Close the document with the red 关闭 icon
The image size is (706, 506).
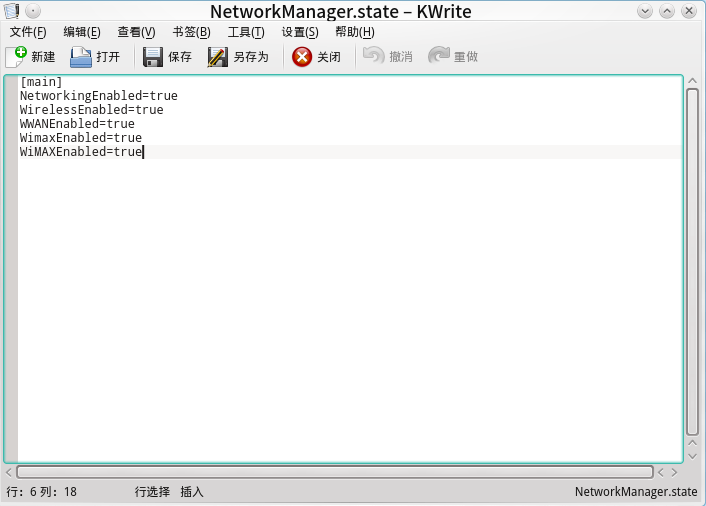tap(302, 57)
